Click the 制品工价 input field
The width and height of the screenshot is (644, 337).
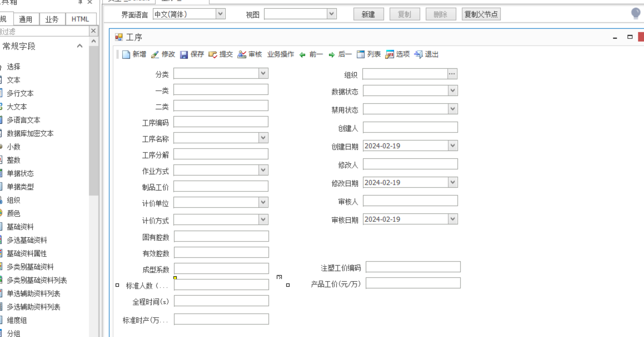[x=221, y=186]
